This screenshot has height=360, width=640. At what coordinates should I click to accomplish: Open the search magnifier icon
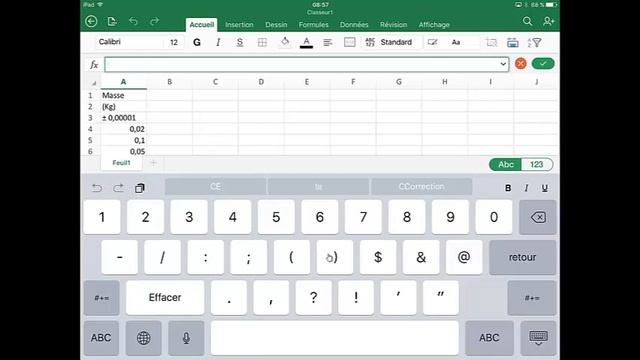pos(527,21)
